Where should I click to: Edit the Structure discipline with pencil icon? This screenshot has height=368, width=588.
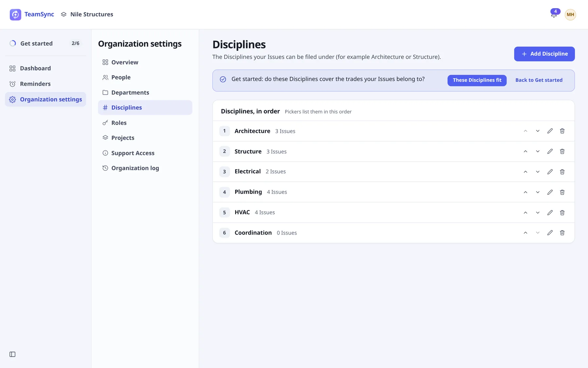(x=550, y=151)
